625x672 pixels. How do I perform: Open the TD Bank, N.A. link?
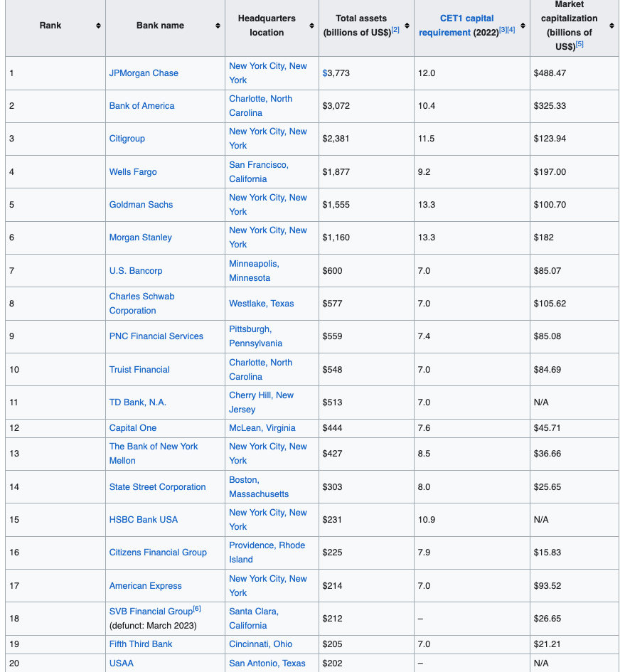coord(138,402)
